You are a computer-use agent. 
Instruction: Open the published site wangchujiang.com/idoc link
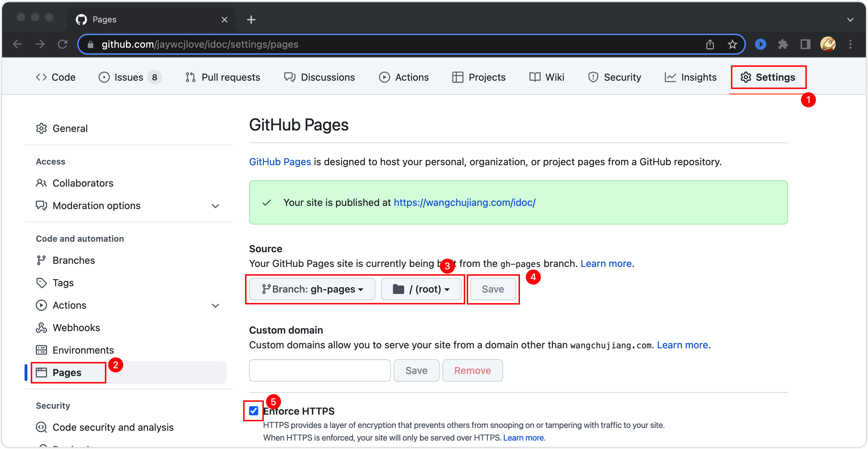coord(464,202)
